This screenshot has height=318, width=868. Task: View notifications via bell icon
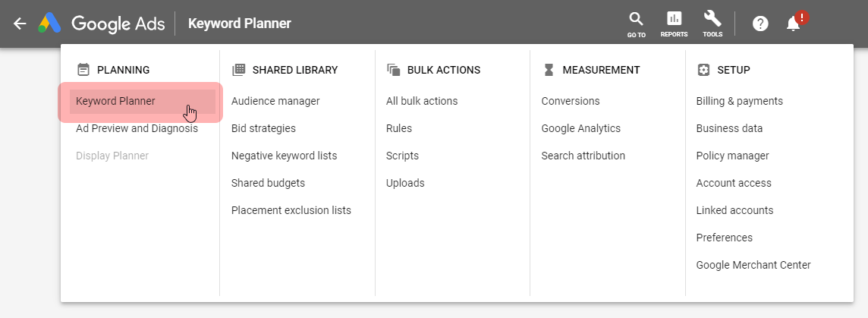tap(794, 24)
